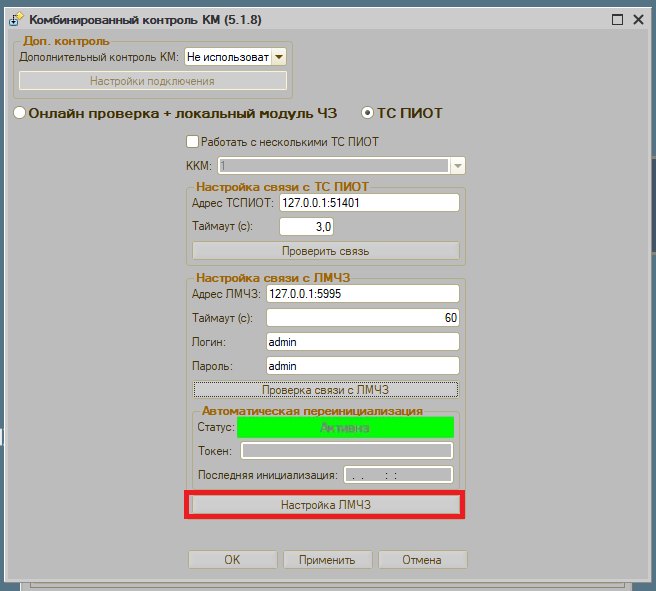The image size is (656, 591).
Task: Click the Статус: label
Action: (x=216, y=427)
